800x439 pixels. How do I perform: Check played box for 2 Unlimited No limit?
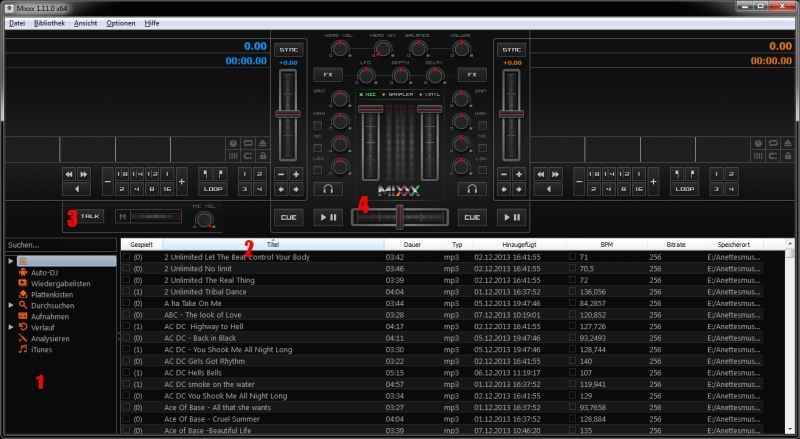pyautogui.click(x=126, y=268)
